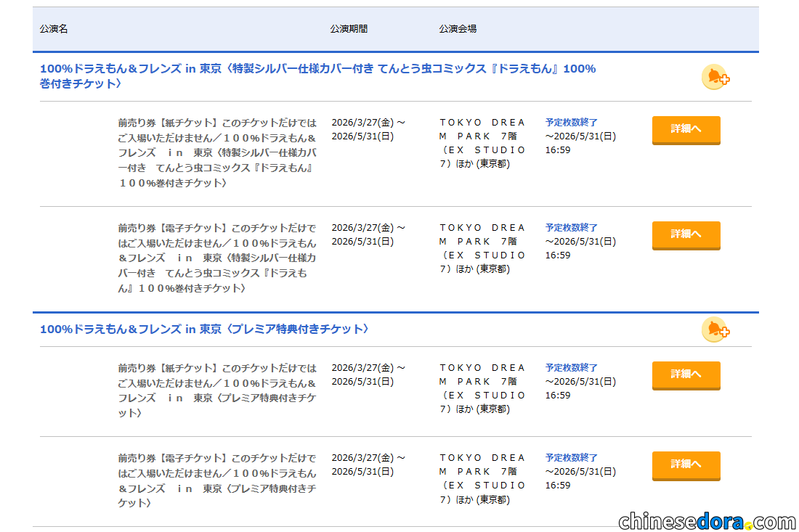
Task: Click the 公演期間 column header
Action: (349, 29)
